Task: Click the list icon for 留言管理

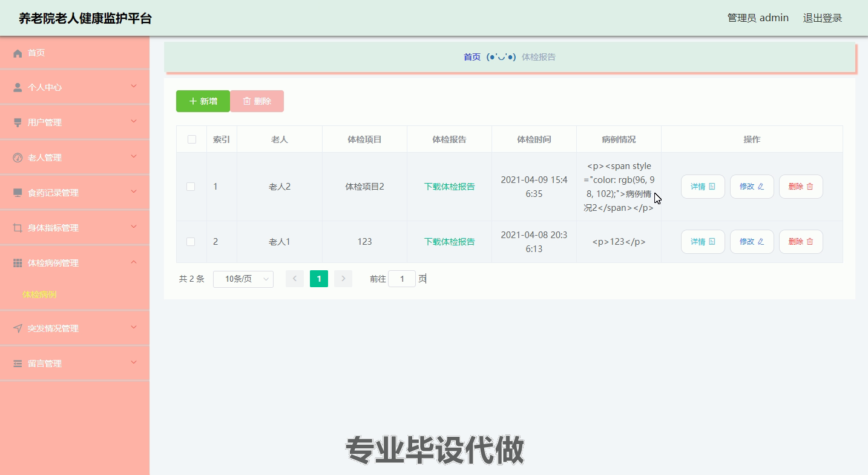Action: pos(18,364)
